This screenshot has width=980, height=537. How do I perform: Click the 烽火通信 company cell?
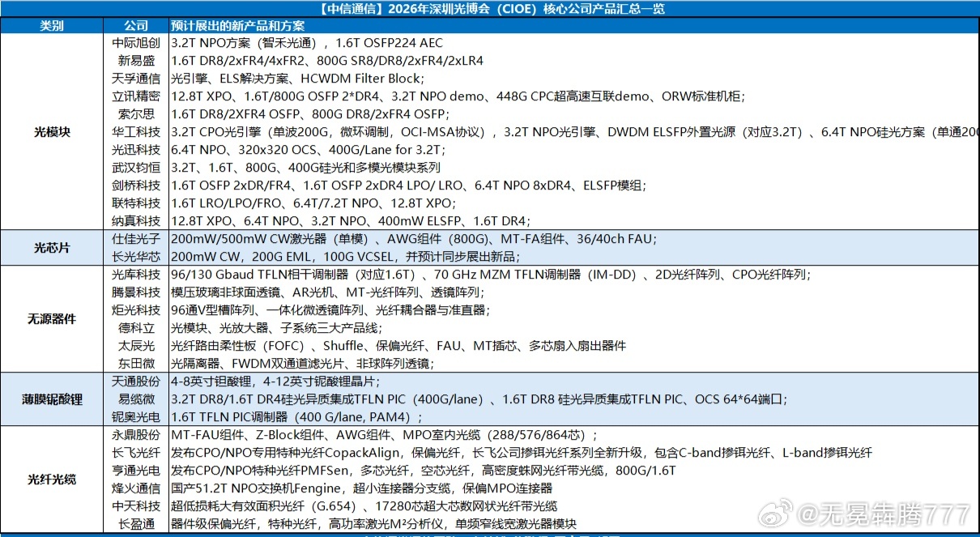click(x=137, y=488)
